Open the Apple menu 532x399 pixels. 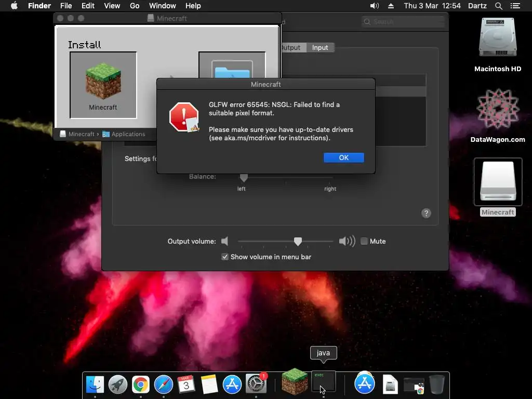[x=14, y=6]
